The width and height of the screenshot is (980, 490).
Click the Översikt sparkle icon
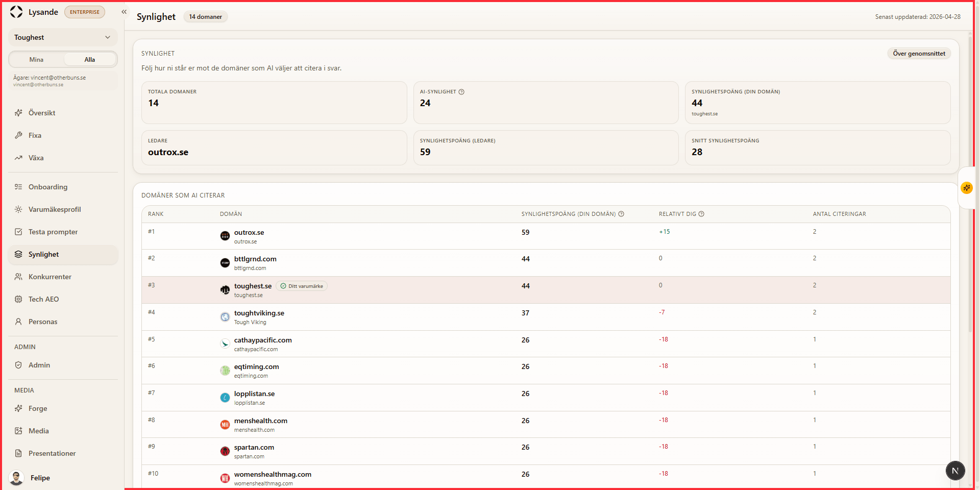click(18, 113)
